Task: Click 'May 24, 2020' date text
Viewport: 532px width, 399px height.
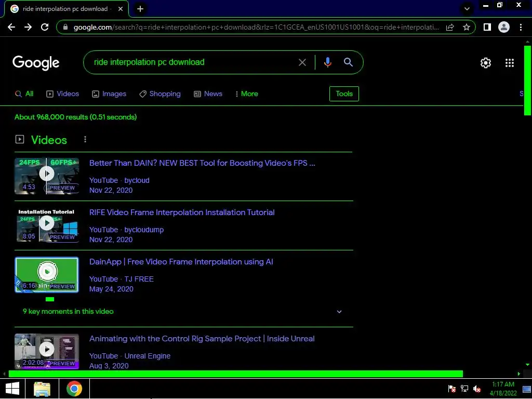Action: (x=111, y=289)
